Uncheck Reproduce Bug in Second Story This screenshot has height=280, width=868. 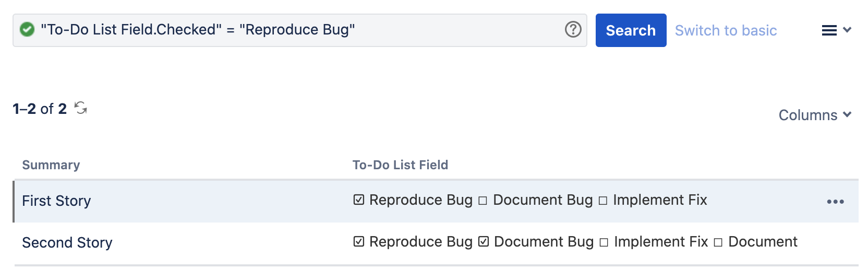[359, 242]
